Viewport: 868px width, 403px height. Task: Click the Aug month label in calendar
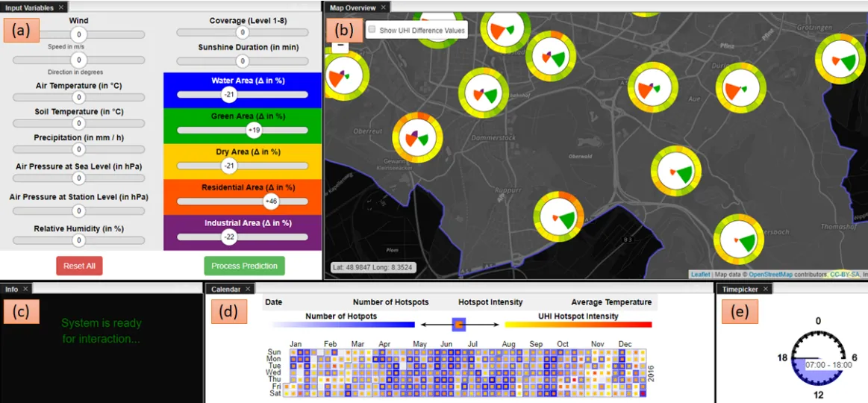(509, 344)
